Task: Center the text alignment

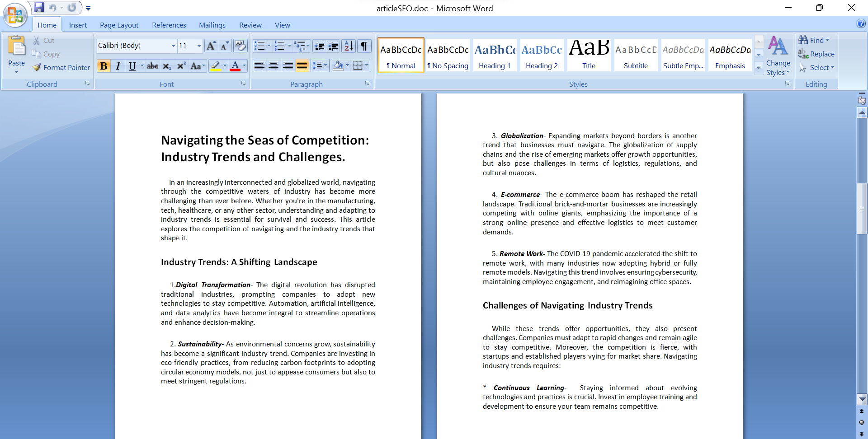Action: coord(274,66)
